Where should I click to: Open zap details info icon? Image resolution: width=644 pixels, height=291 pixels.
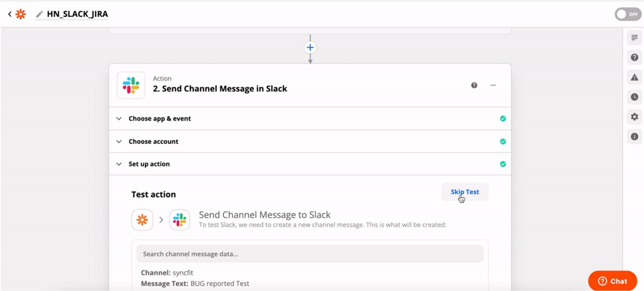point(634,137)
